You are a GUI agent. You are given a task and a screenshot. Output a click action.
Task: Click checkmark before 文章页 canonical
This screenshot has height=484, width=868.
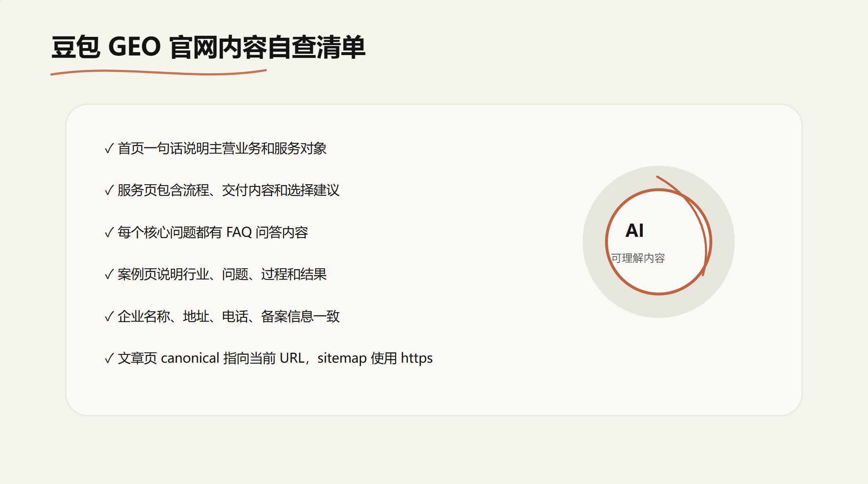click(109, 358)
